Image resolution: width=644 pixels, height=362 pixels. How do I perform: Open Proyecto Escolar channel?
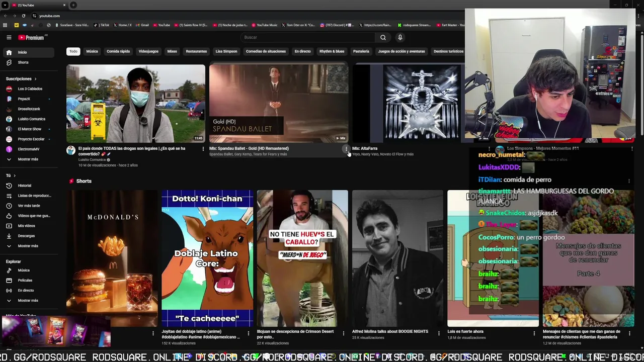(x=28, y=139)
